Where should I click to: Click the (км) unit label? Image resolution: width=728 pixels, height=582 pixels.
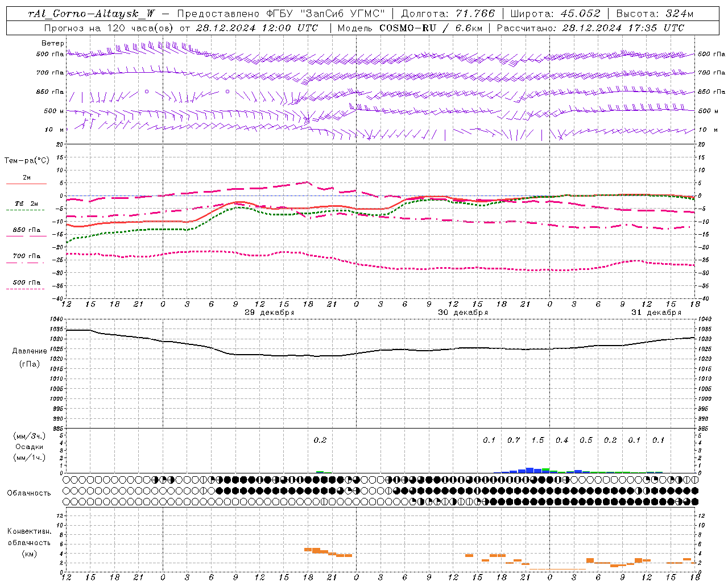tap(29, 554)
